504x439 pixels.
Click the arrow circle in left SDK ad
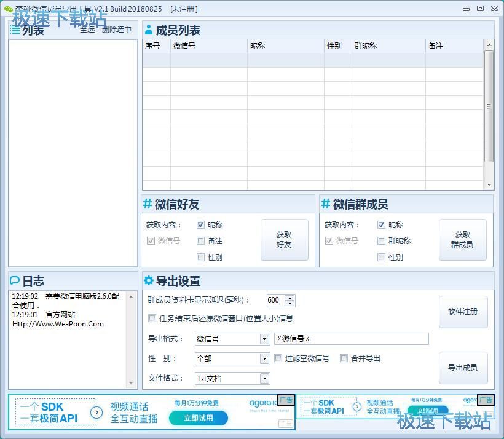point(96,413)
